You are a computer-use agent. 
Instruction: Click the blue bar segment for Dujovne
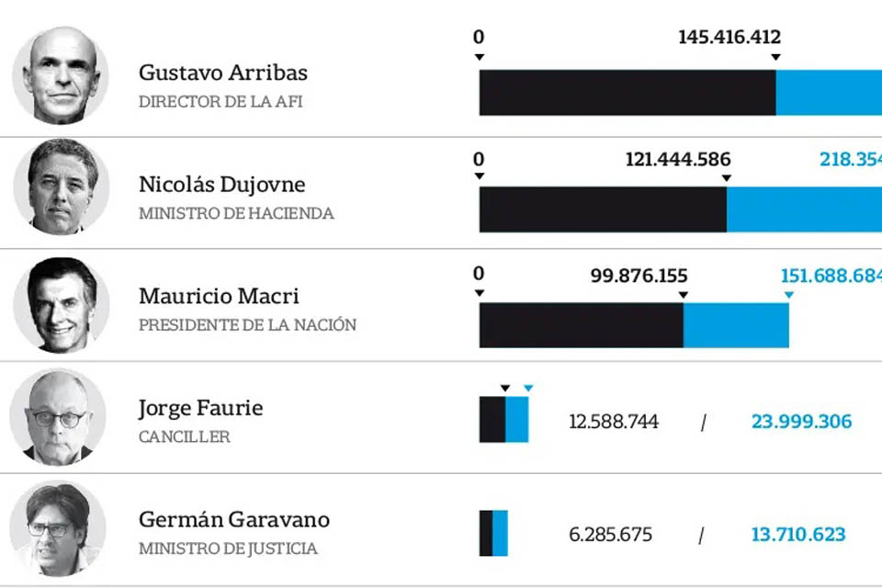click(804, 209)
